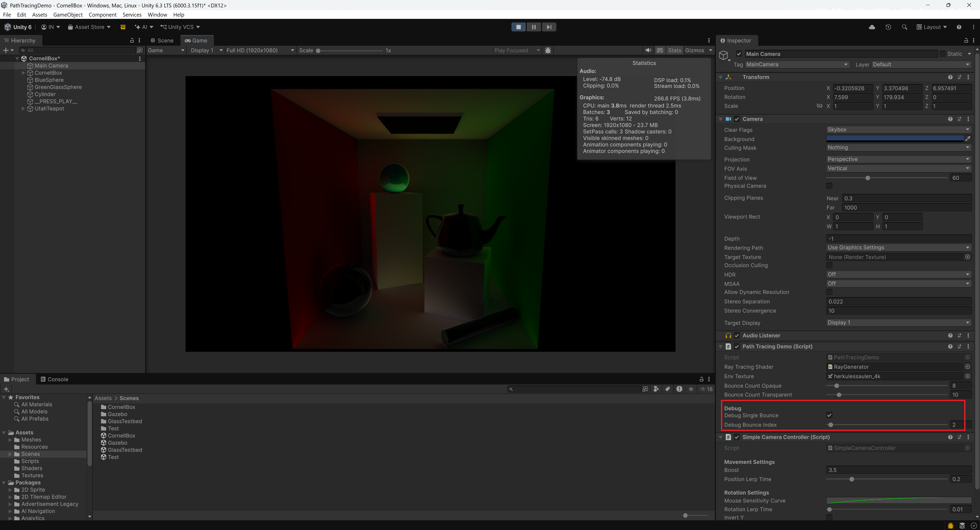Image resolution: width=980 pixels, height=530 pixels.
Task: Search by type in Project panel
Action: pos(656,389)
